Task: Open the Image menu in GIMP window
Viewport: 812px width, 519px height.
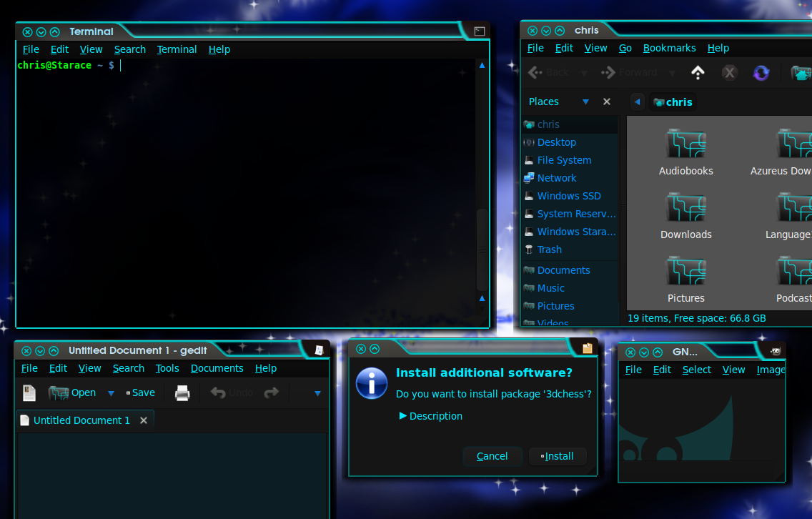Action: [x=771, y=370]
